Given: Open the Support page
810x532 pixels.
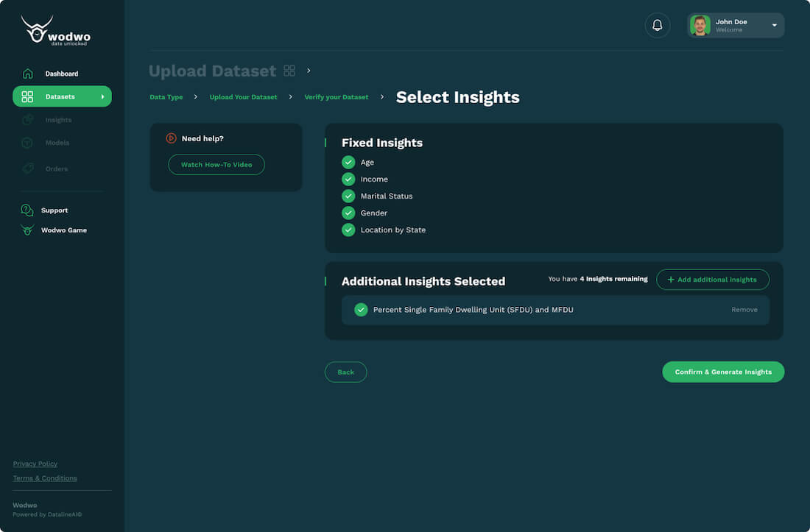Looking at the screenshot, I should [54, 210].
